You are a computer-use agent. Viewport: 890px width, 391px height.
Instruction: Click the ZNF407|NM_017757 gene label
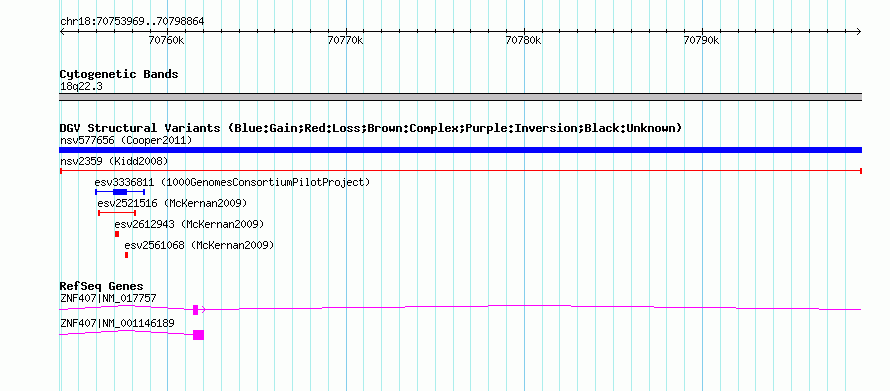108,298
